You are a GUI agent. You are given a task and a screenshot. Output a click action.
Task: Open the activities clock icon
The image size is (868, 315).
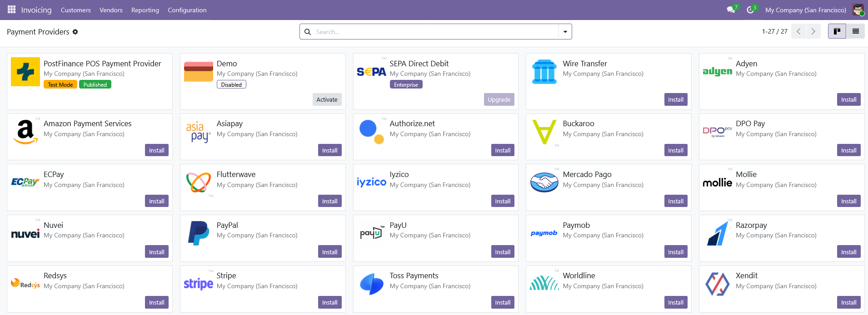click(x=750, y=10)
